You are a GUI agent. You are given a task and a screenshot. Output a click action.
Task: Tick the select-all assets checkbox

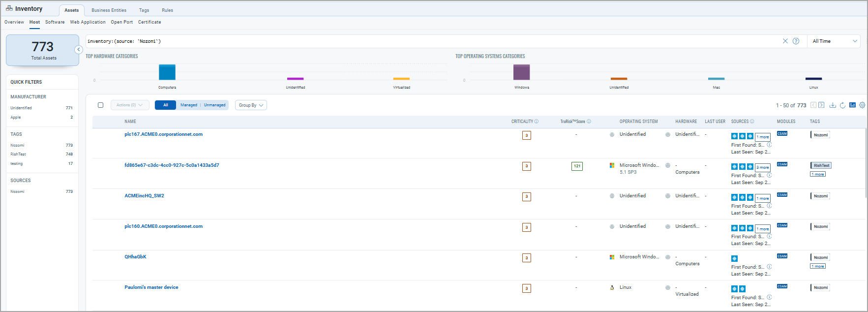(101, 105)
